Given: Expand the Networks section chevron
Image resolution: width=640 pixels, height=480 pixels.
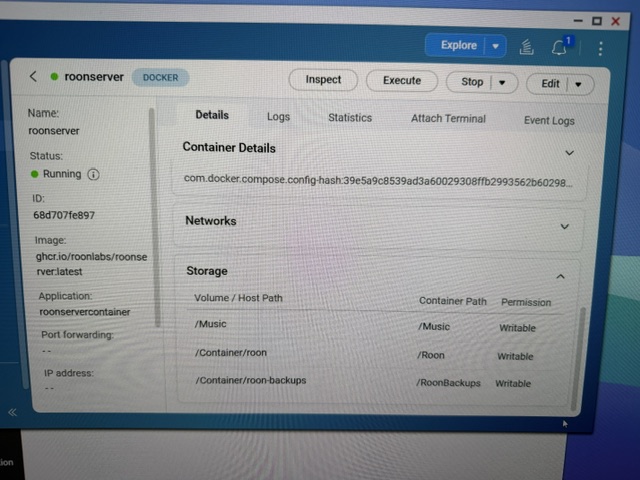Looking at the screenshot, I should pos(564,227).
